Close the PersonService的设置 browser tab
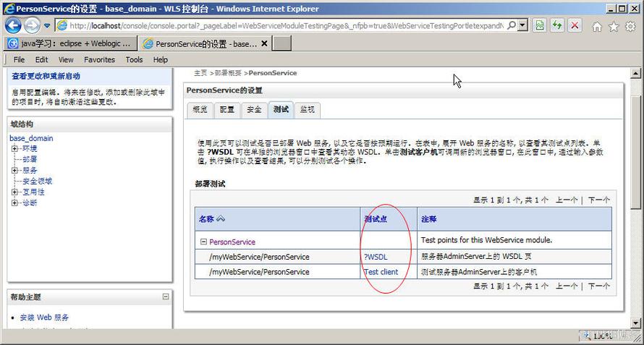 click(264, 43)
